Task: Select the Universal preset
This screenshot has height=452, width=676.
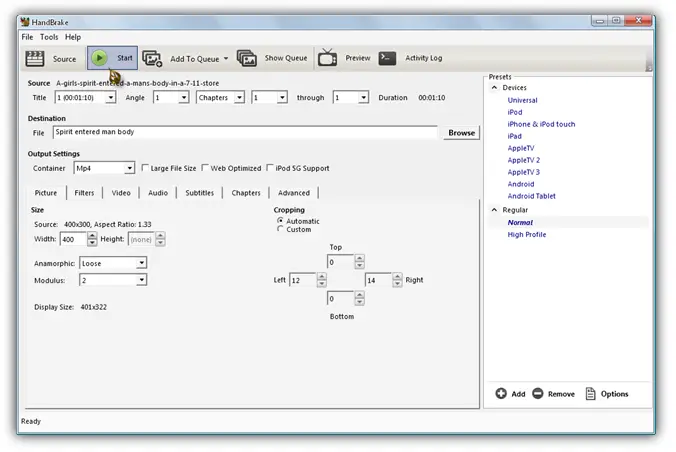Action: point(522,100)
